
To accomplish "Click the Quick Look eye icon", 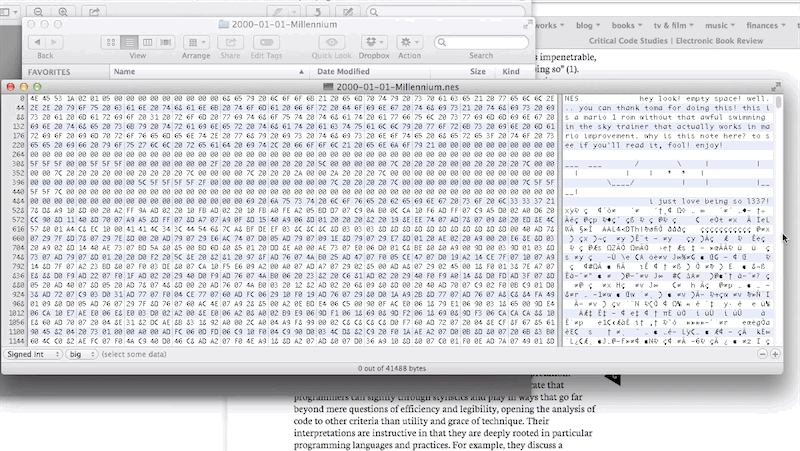I will point(331,43).
